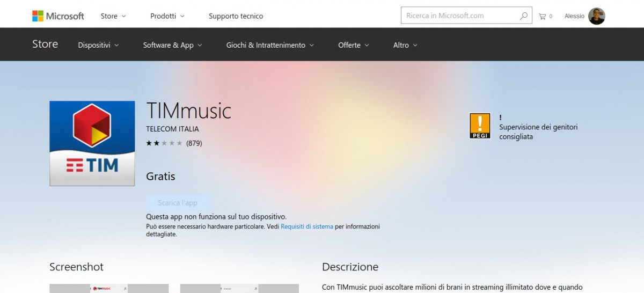Open Alessio's profile avatar

coord(597,16)
